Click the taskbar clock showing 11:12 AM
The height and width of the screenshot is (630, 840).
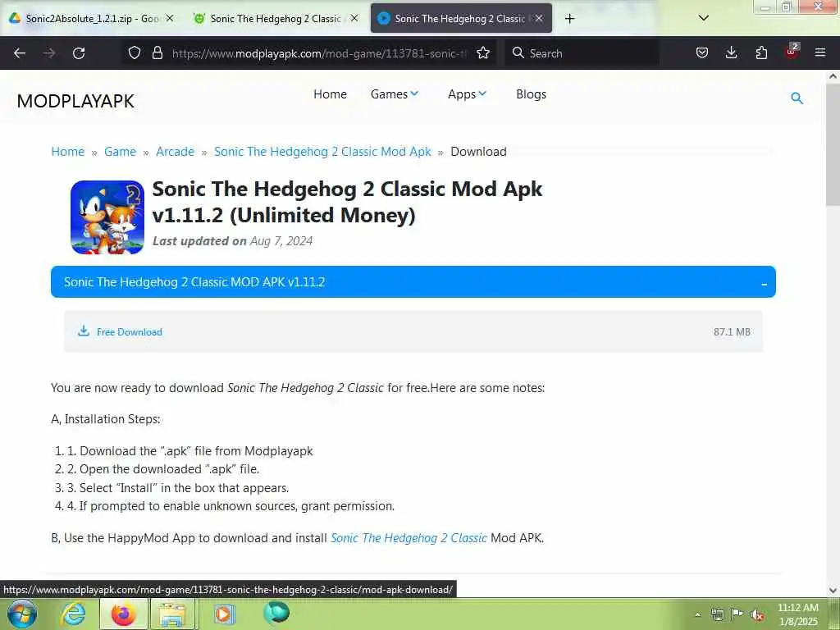(x=797, y=614)
